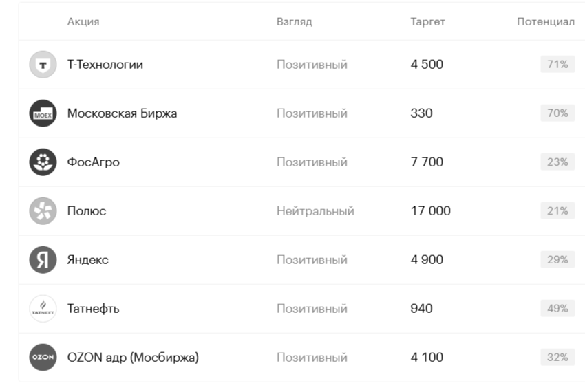Click the Нейтральный outlook for Полюс

[315, 211]
